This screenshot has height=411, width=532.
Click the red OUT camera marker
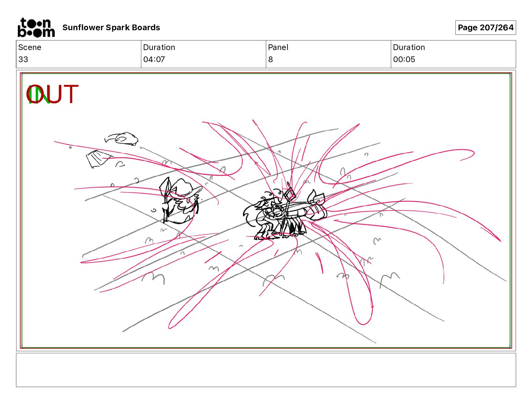(53, 94)
